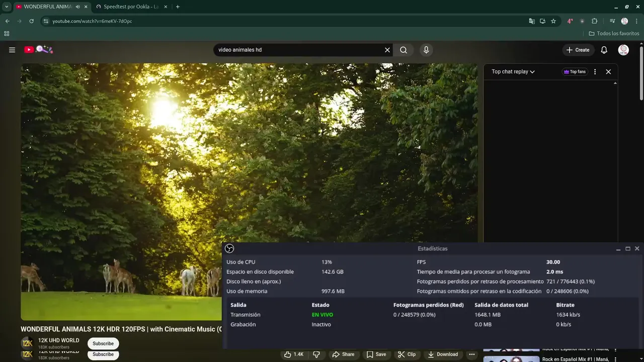Click the 30.00 FPS value
The height and width of the screenshot is (362, 644).
click(x=553, y=262)
